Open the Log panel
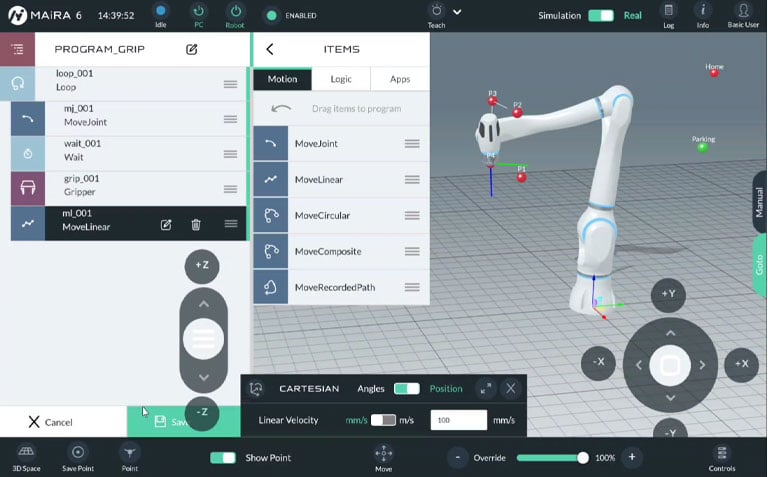Viewport: 768px width, 477px height. click(x=669, y=15)
